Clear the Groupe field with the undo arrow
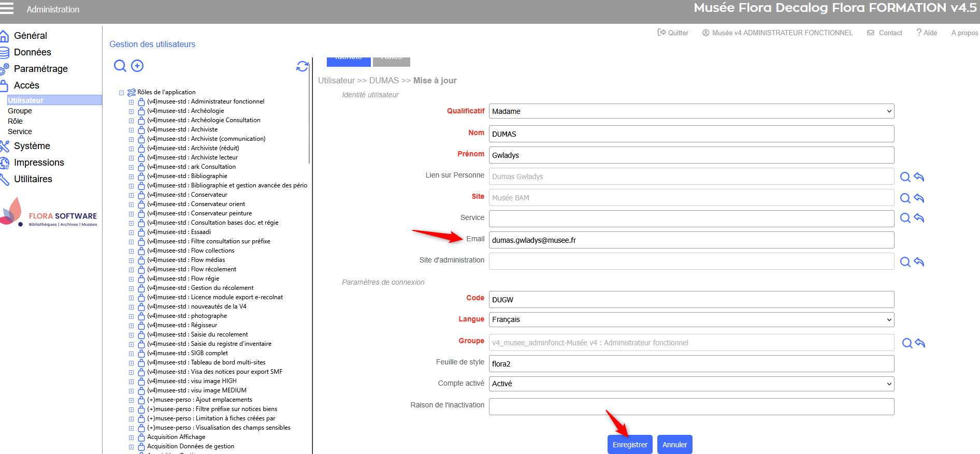 (920, 343)
